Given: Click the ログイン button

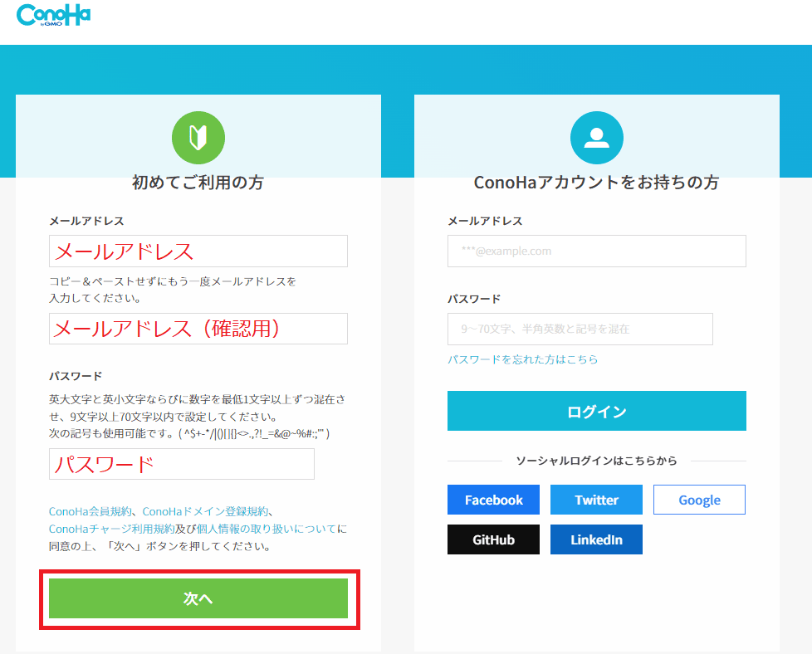Looking at the screenshot, I should point(597,411).
